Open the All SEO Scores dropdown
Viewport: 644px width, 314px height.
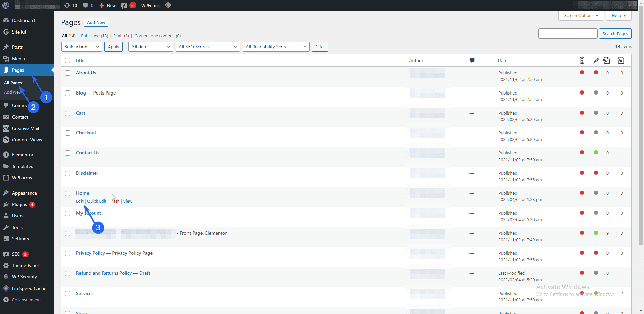tap(208, 47)
